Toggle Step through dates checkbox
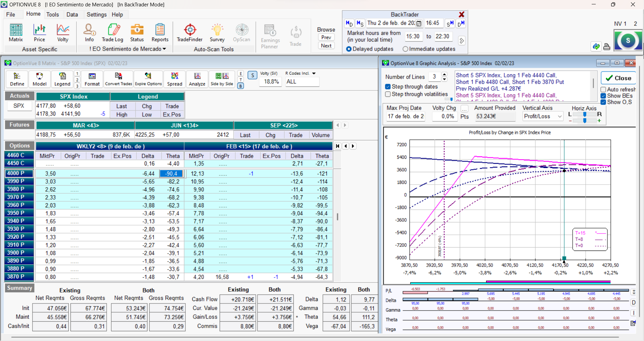Screen dimensions: 644x341 388,86
